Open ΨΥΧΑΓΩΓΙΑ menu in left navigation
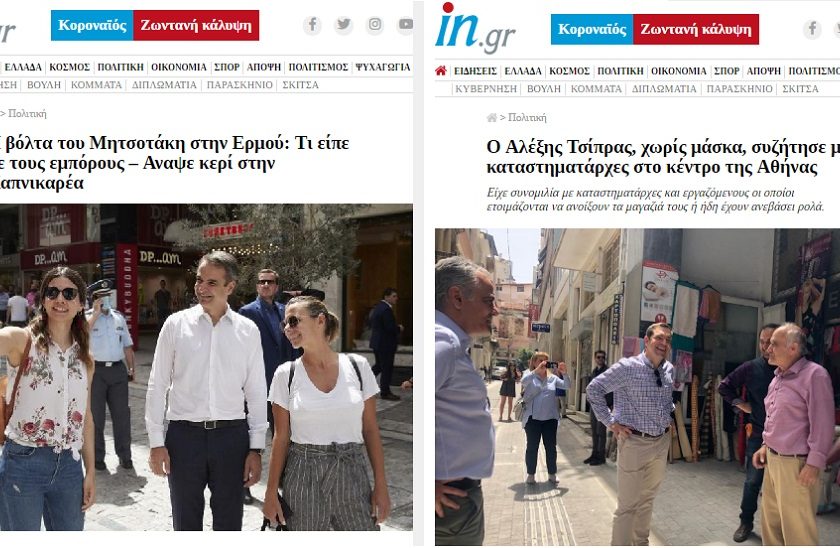 click(382, 67)
